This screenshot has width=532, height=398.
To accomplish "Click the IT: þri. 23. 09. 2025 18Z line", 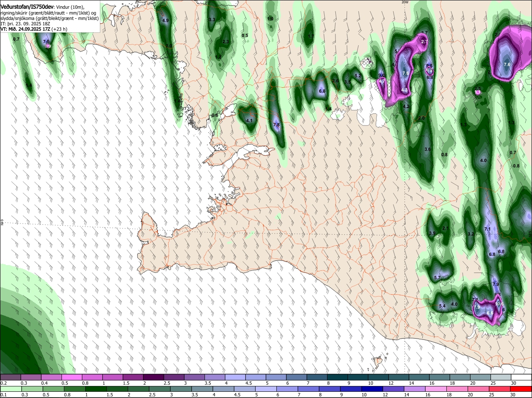I will tap(25, 24).
